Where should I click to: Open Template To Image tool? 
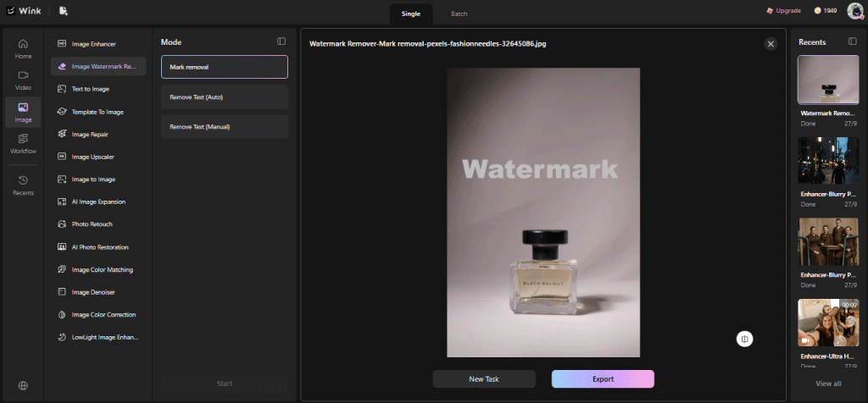[98, 112]
